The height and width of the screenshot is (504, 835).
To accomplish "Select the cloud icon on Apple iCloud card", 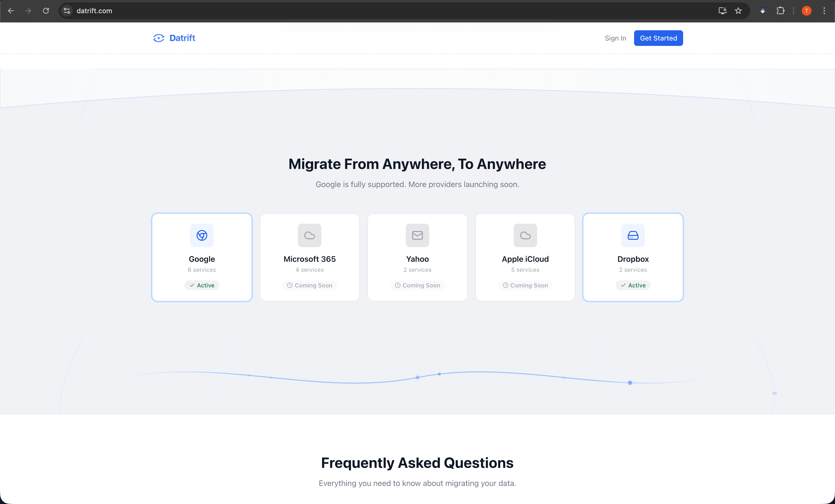I will click(x=525, y=235).
